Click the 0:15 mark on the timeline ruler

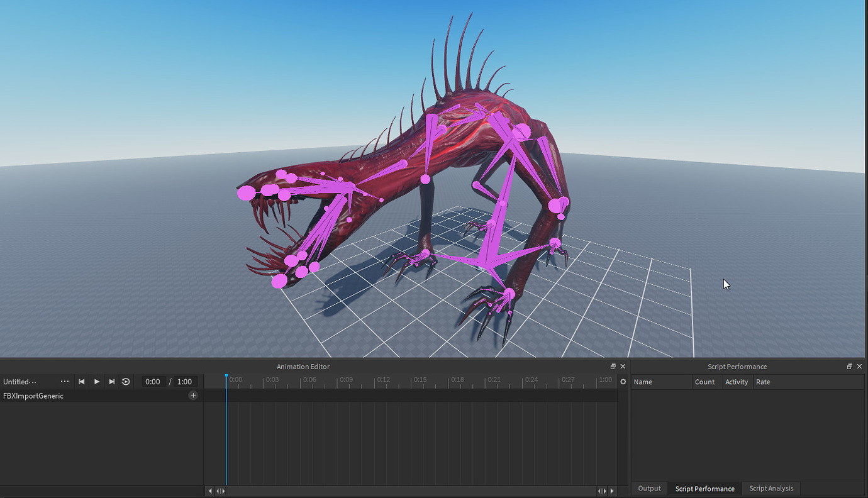tap(420, 380)
